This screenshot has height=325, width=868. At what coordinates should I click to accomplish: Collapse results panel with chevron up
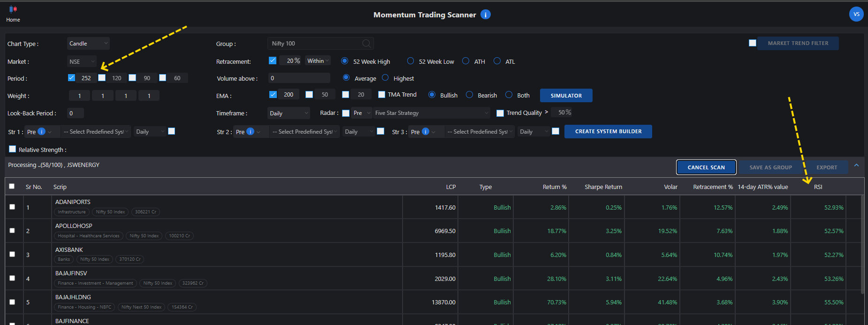tap(856, 165)
